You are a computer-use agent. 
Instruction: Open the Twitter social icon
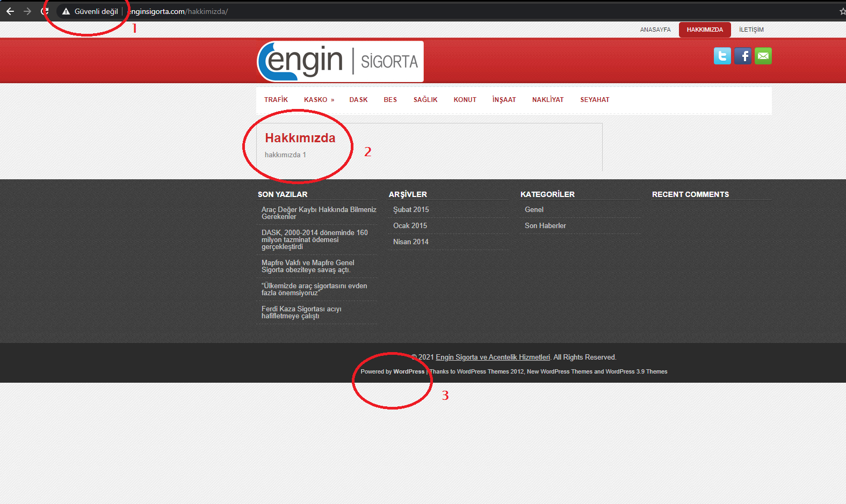[722, 56]
